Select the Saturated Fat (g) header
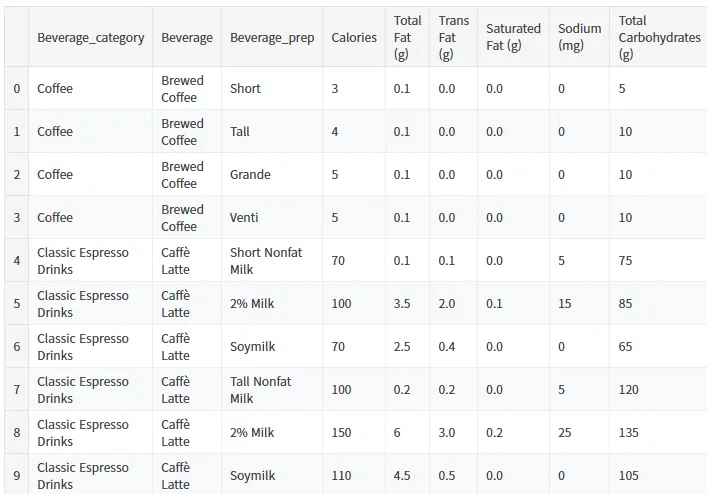Image resolution: width=707 pixels, height=494 pixels. tap(513, 37)
